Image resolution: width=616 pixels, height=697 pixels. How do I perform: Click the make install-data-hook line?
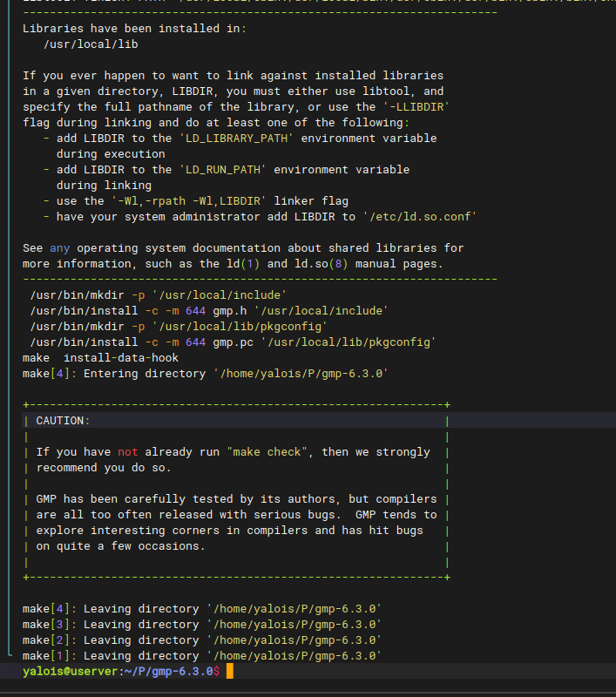100,357
